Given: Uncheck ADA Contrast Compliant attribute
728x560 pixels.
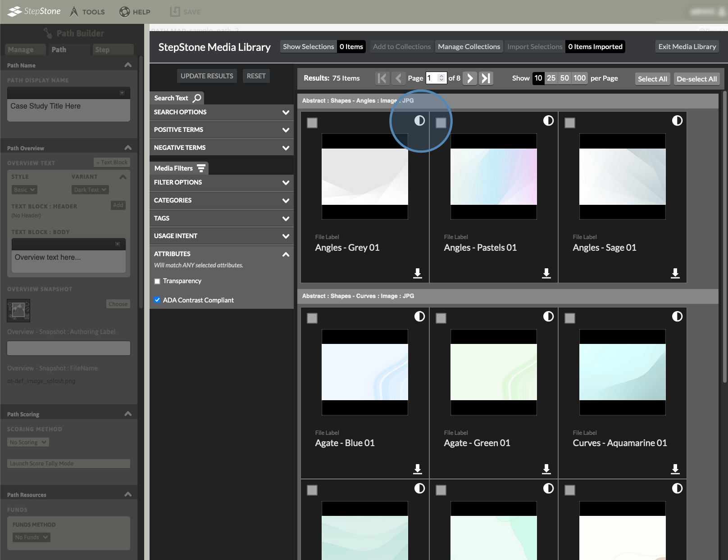Looking at the screenshot, I should tap(157, 300).
